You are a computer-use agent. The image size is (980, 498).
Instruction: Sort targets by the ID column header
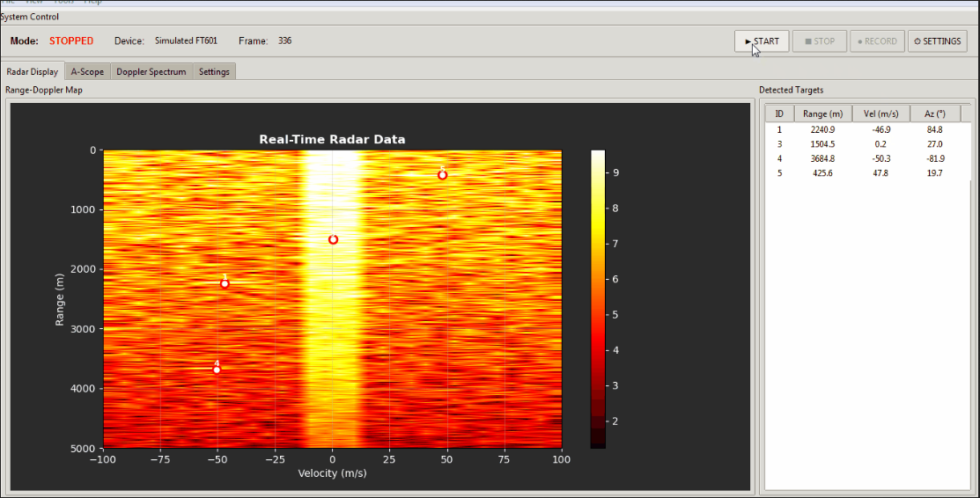pyautogui.click(x=779, y=114)
